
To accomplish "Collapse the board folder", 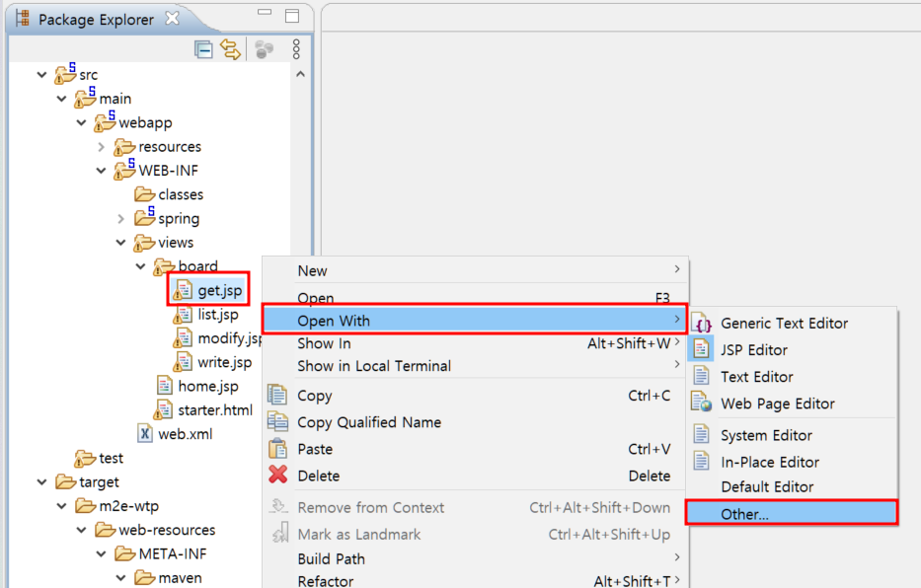I will coord(141,266).
